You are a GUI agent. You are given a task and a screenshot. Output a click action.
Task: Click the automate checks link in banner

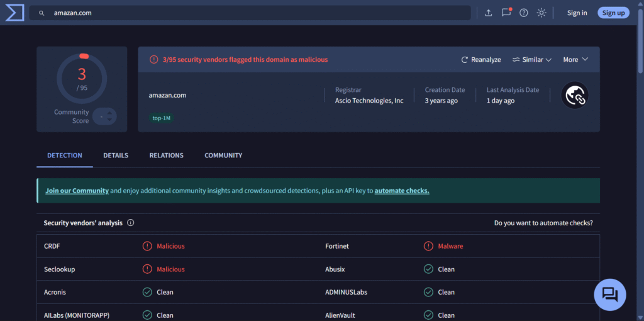[x=401, y=191]
